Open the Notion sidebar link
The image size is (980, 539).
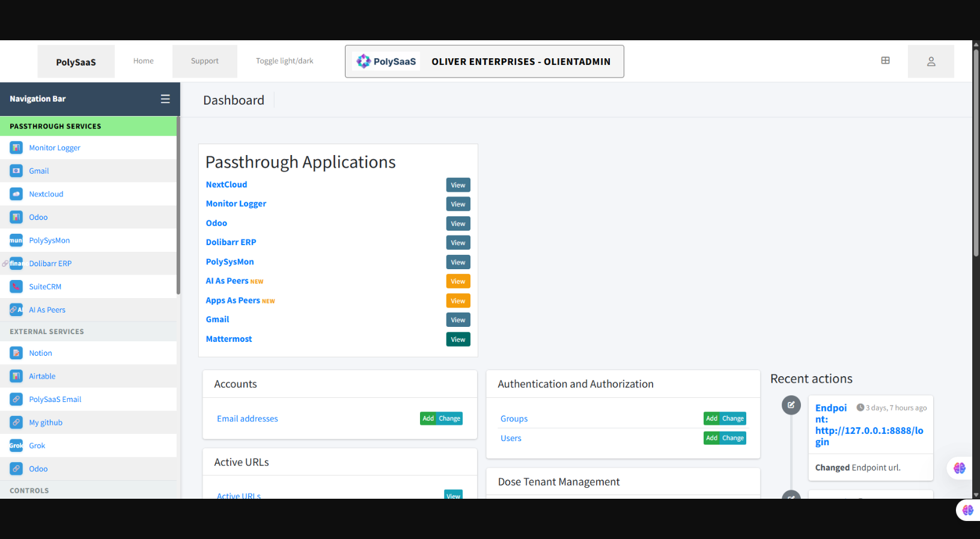point(40,353)
